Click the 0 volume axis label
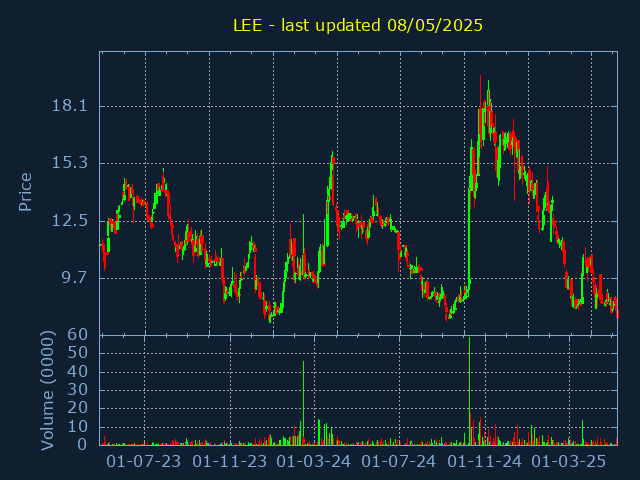The image size is (640, 480). (82, 444)
